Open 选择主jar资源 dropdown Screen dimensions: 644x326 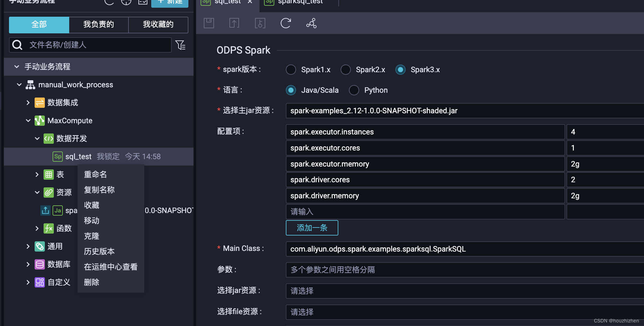(x=465, y=111)
